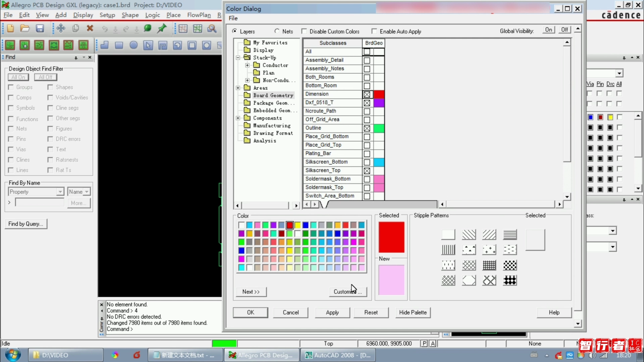Screen dimensions: 644x362
Task: Open the Shape menu
Action: (x=130, y=15)
